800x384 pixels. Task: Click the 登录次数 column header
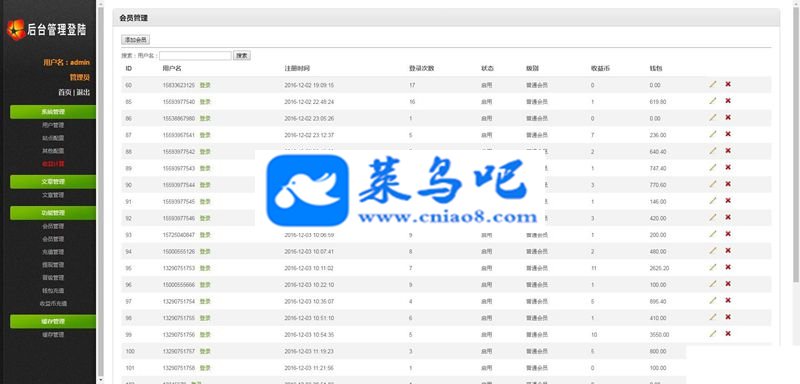[x=421, y=68]
